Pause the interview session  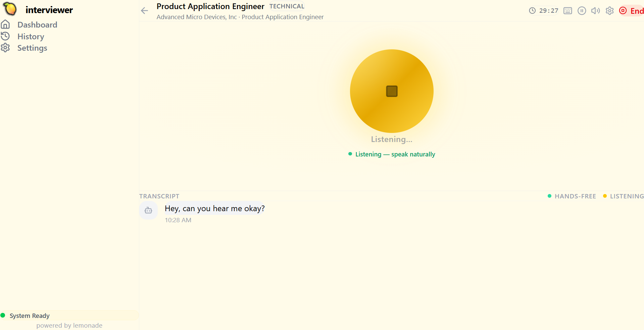pos(582,11)
